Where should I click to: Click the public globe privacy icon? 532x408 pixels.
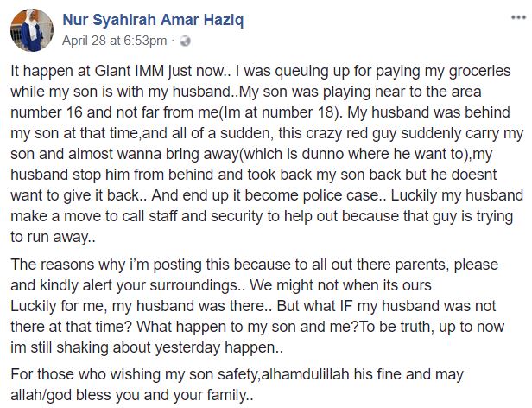tap(184, 41)
